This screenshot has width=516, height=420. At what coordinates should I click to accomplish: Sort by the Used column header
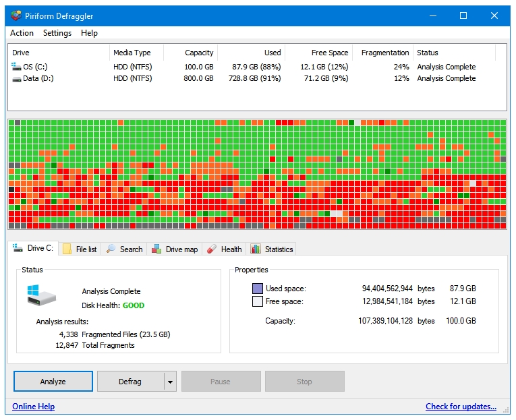252,53
